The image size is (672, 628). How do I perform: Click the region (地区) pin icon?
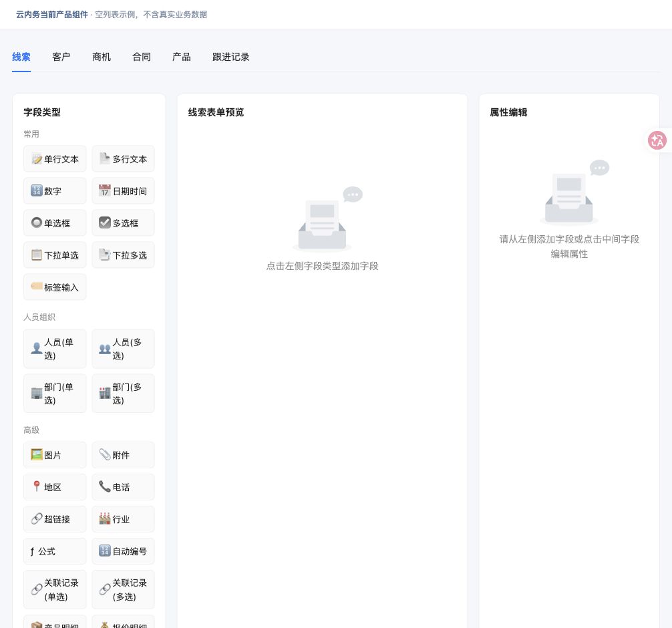pyautogui.click(x=37, y=486)
